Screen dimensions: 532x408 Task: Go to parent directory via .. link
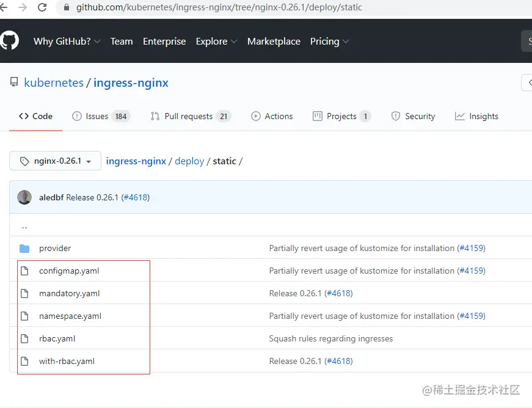click(24, 226)
